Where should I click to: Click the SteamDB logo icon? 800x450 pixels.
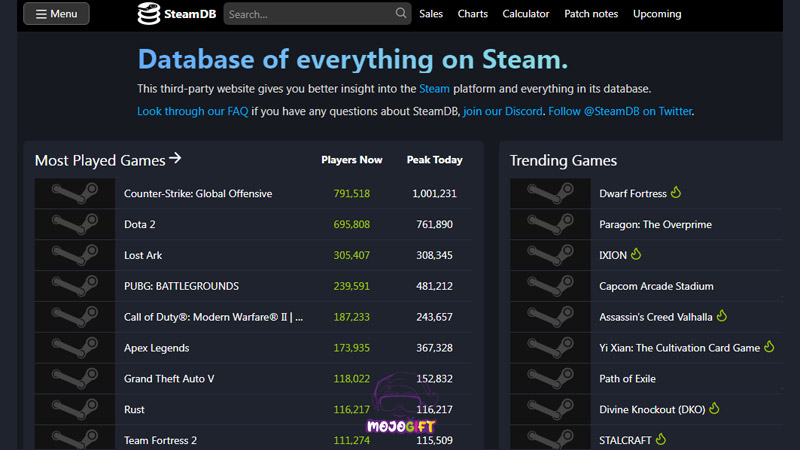pyautogui.click(x=148, y=14)
